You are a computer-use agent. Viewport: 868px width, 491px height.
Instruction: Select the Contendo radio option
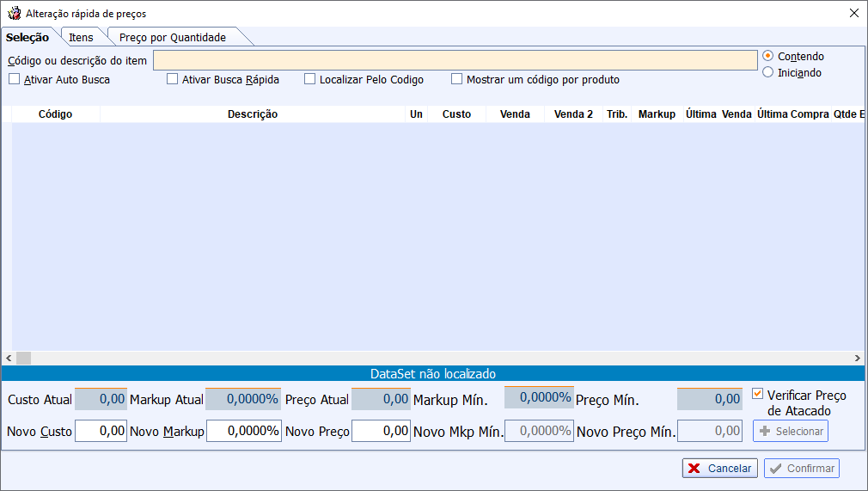(x=768, y=56)
